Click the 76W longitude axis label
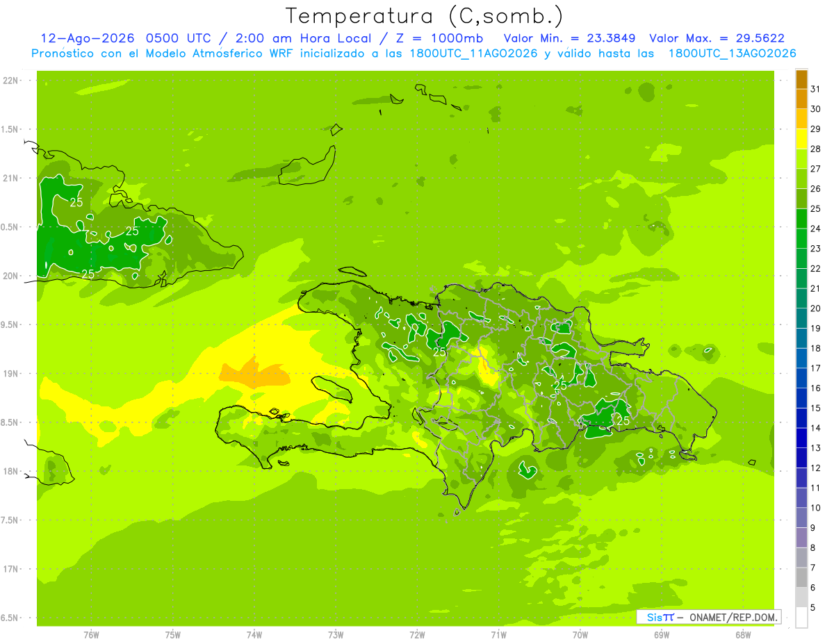Viewport: 834px width, 644px height. point(91,634)
